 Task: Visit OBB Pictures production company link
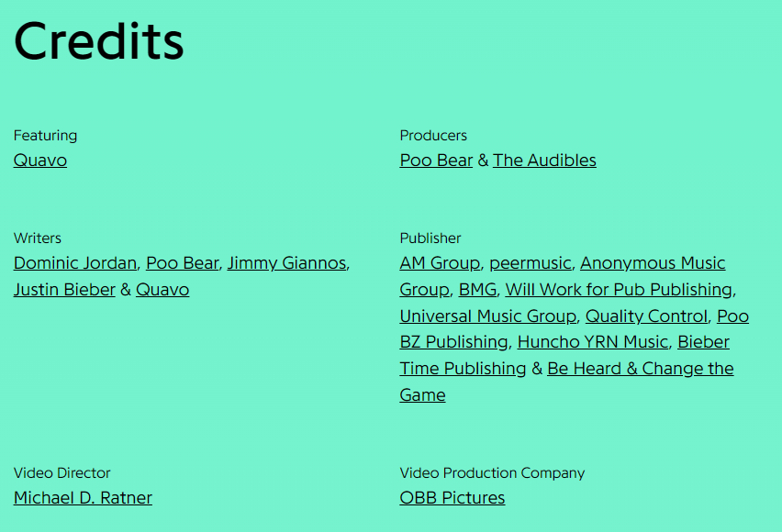pos(452,498)
